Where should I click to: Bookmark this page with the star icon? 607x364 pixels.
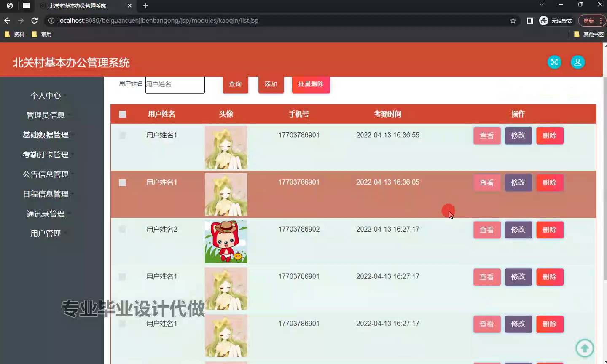pos(513,21)
